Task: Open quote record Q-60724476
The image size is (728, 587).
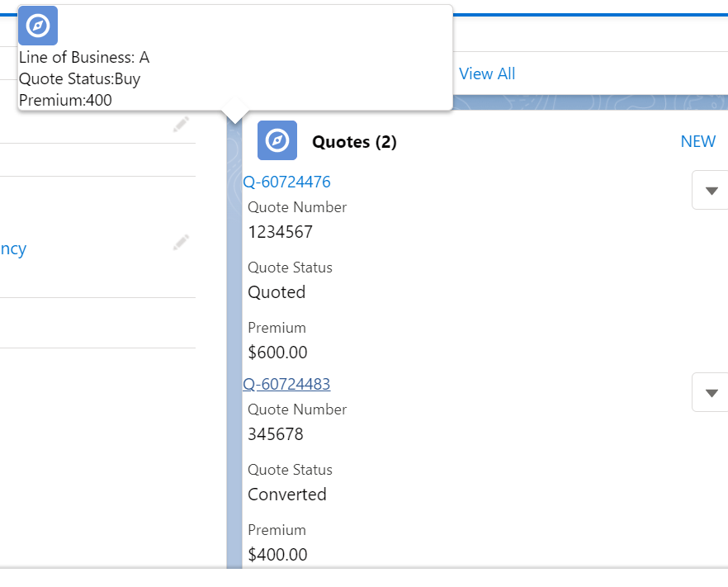Action: (x=286, y=182)
